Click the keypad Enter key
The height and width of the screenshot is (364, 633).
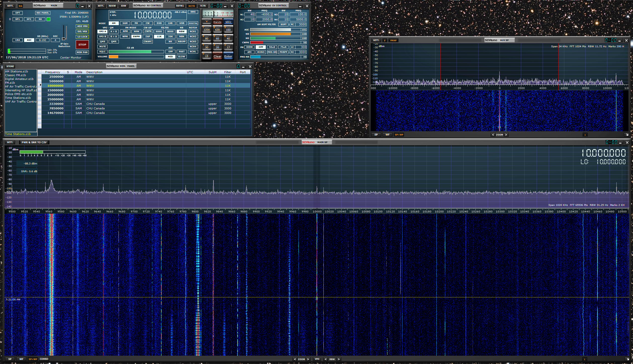point(228,56)
